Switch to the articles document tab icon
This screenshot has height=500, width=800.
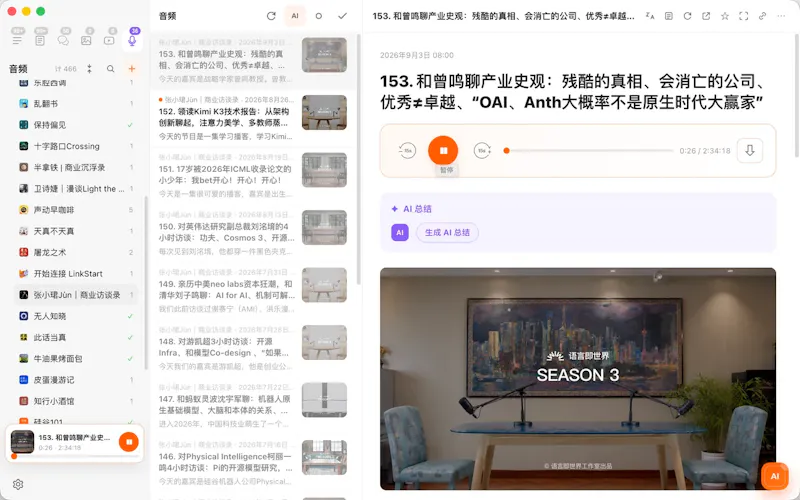(x=40, y=40)
